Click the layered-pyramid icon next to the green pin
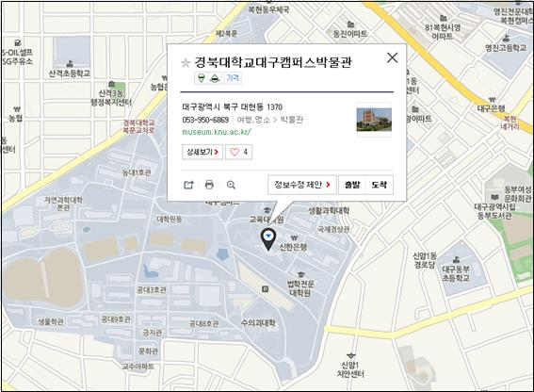534x392 pixels. click(214, 78)
